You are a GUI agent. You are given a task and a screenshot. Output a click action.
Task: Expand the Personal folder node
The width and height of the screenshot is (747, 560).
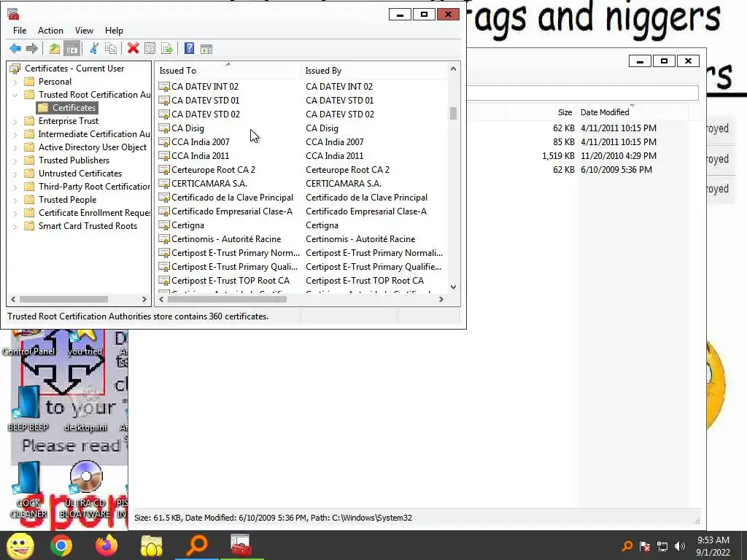(15, 82)
